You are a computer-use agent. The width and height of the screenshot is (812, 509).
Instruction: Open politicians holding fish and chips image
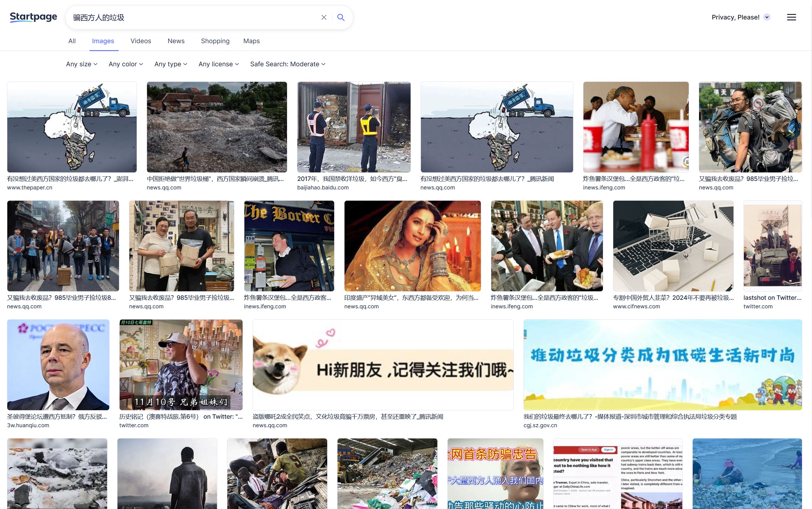pos(547,246)
